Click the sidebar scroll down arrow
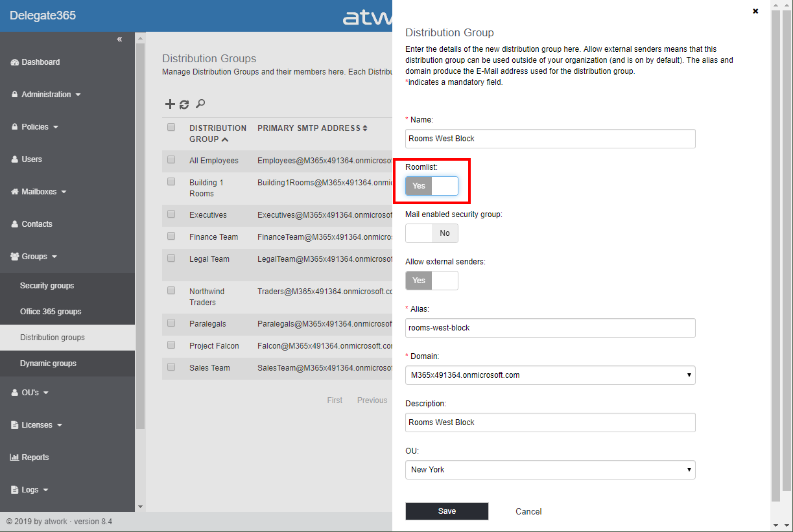 click(x=140, y=506)
